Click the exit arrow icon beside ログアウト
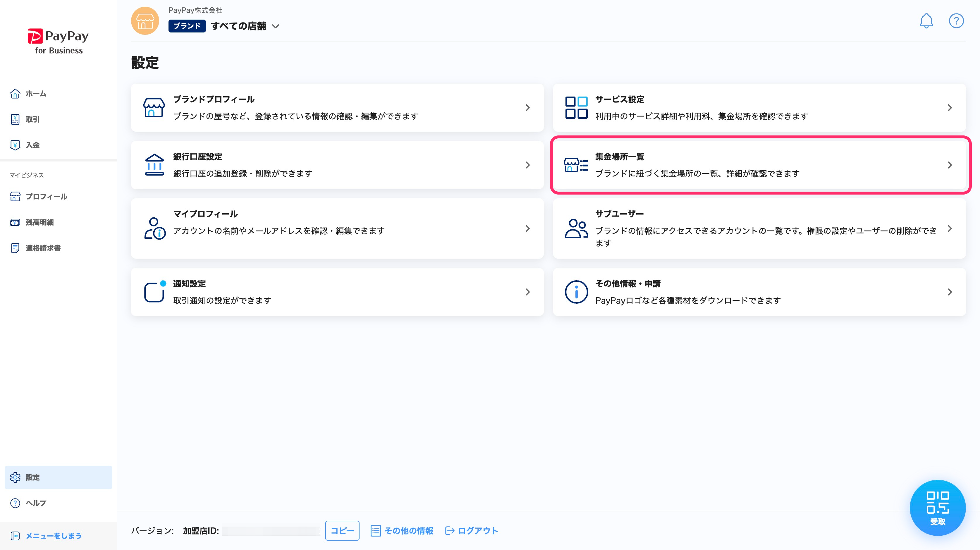980x550 pixels. (450, 531)
